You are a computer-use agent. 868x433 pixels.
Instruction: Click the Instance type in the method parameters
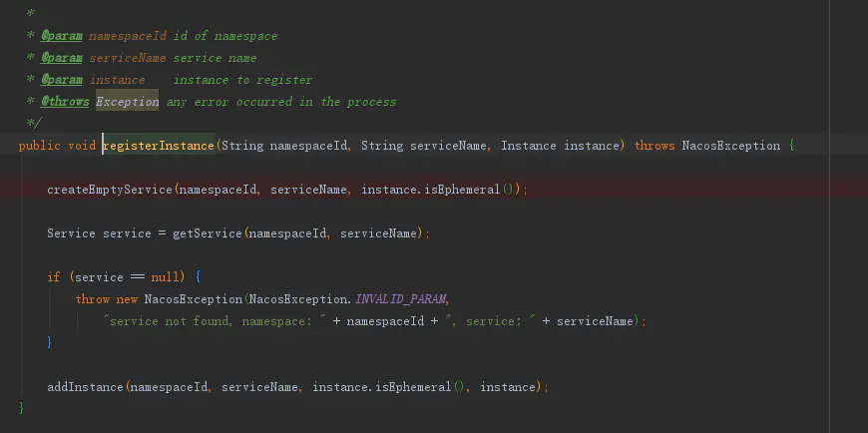(529, 146)
